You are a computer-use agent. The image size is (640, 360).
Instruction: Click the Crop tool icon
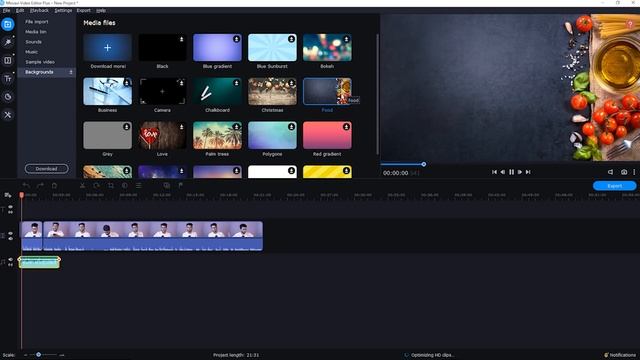click(x=111, y=186)
